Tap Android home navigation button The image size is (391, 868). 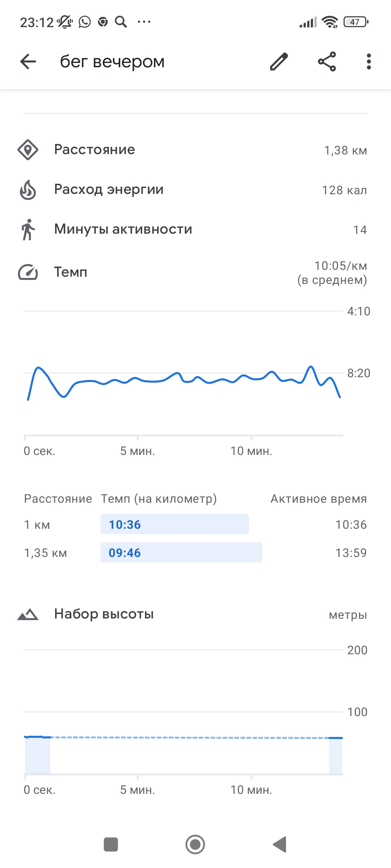coord(195,844)
